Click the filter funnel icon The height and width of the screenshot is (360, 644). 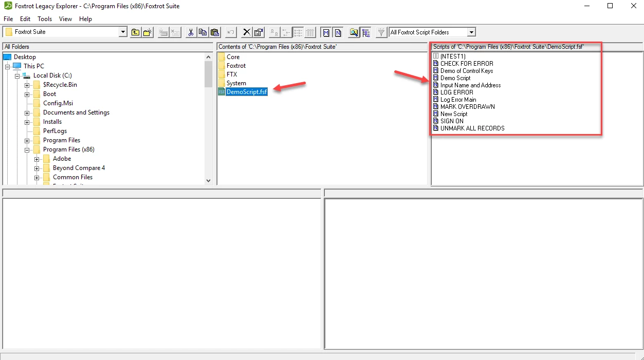[x=381, y=32]
